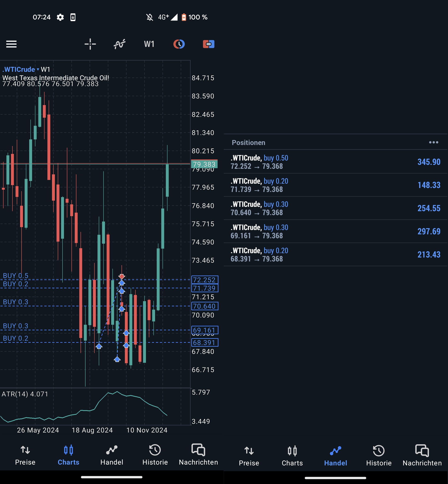Go to Charts tab in right panel

coord(292,456)
